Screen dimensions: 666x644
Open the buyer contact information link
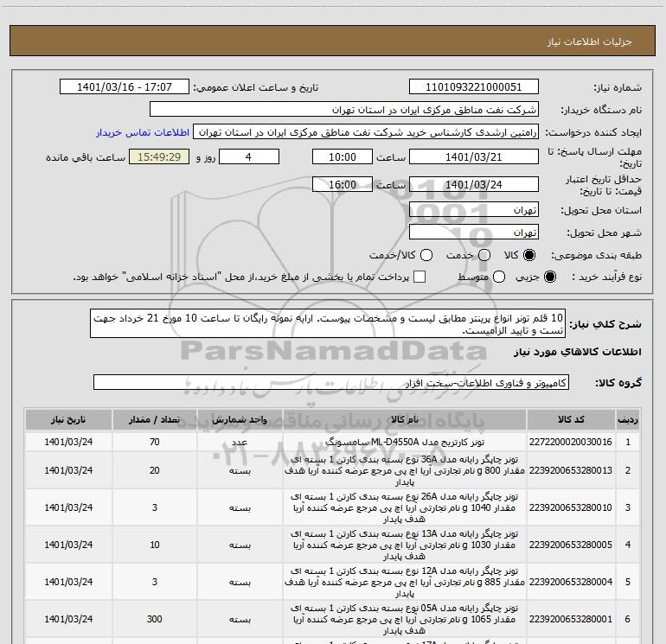coord(143,132)
